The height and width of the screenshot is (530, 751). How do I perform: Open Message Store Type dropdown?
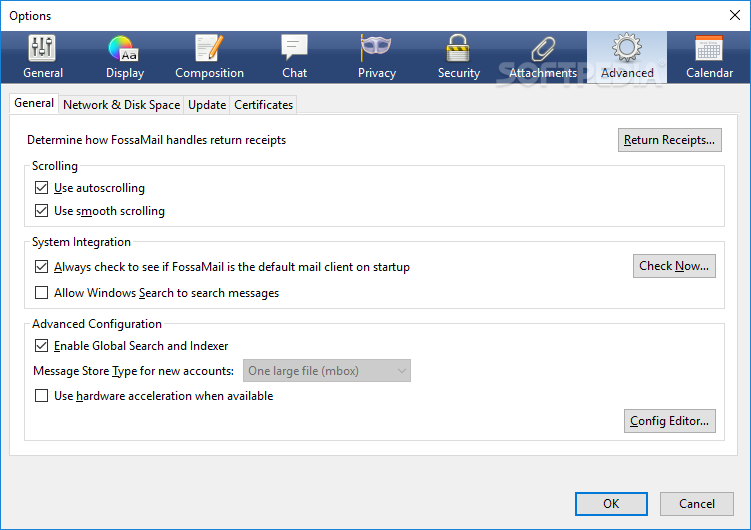327,371
